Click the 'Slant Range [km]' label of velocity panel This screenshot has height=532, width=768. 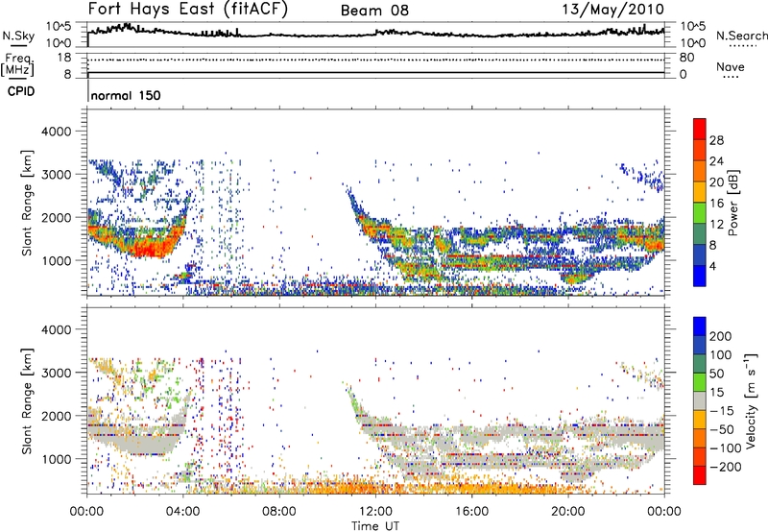[27, 400]
